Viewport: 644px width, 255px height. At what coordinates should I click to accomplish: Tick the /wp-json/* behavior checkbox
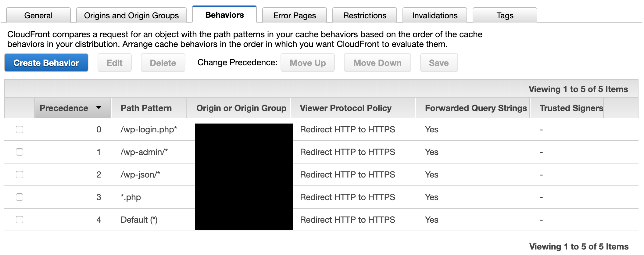tap(20, 174)
